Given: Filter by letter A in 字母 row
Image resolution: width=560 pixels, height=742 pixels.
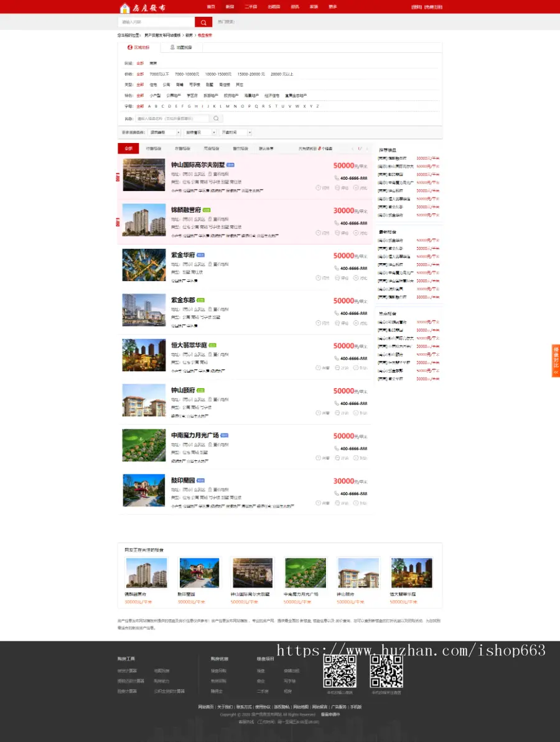Looking at the screenshot, I should click(149, 106).
